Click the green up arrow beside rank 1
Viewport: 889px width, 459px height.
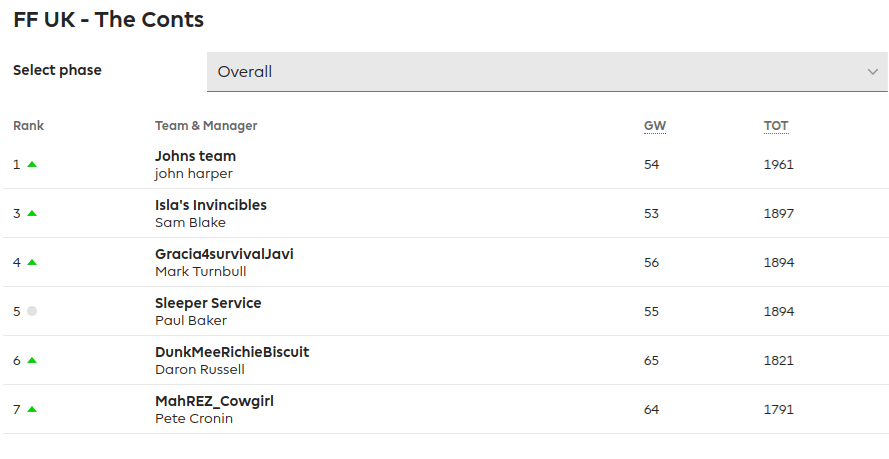coord(32,164)
